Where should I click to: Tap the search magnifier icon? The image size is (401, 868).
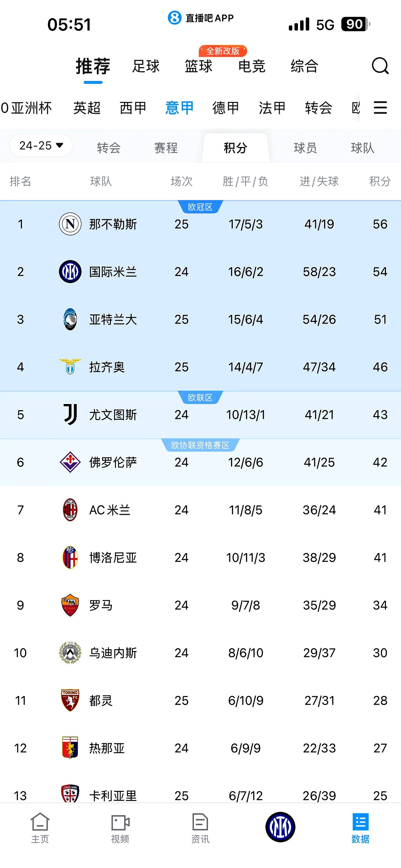(380, 66)
